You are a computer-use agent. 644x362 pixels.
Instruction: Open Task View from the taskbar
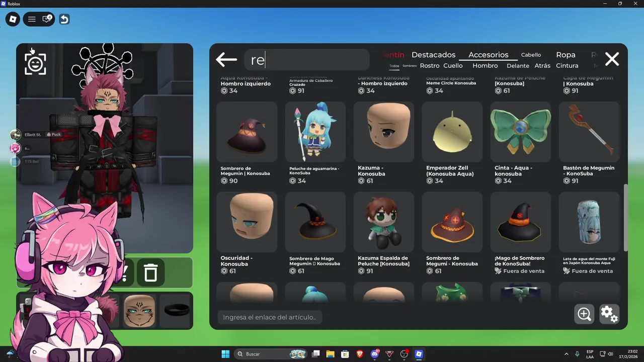(315, 354)
